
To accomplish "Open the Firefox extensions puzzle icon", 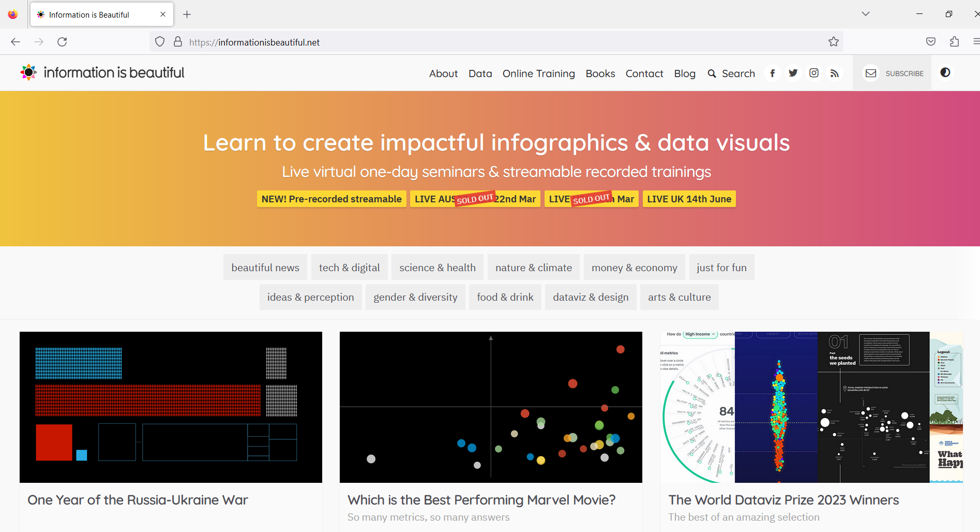I will pos(954,42).
